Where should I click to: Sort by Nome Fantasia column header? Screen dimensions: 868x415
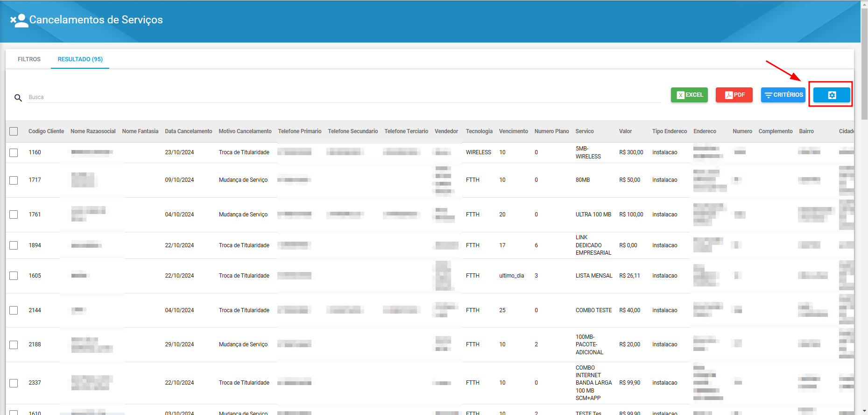[x=140, y=131]
